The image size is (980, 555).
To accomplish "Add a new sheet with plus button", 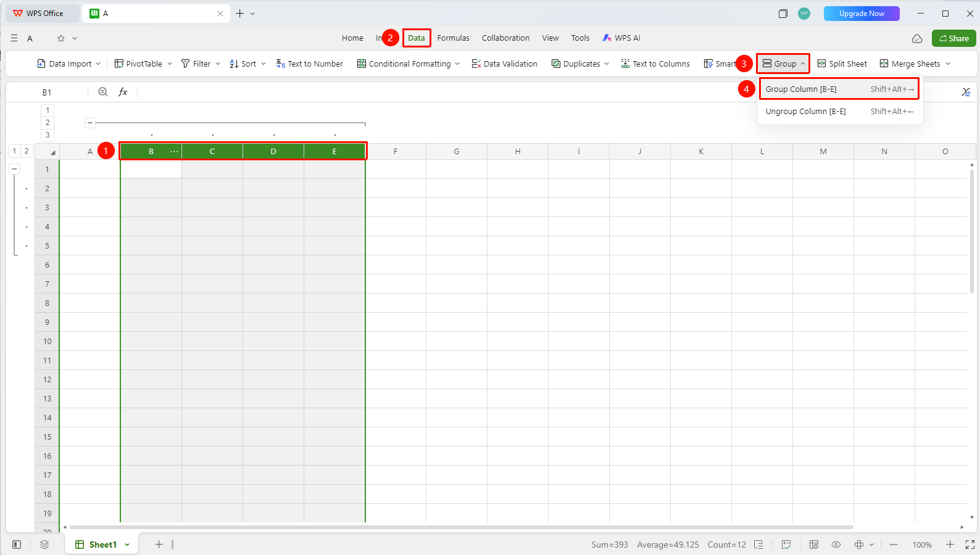I will tap(159, 545).
